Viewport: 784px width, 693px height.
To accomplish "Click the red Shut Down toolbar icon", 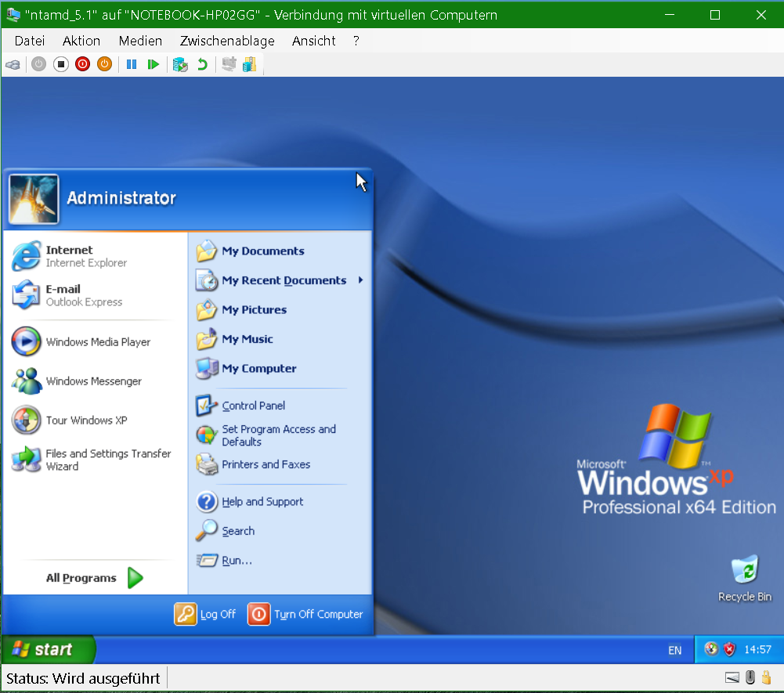I will tap(82, 64).
